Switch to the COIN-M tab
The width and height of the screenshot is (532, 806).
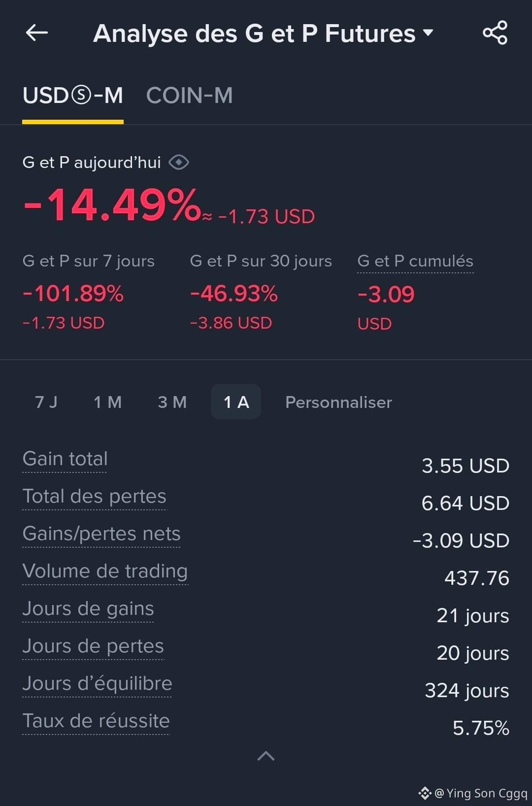(x=190, y=96)
